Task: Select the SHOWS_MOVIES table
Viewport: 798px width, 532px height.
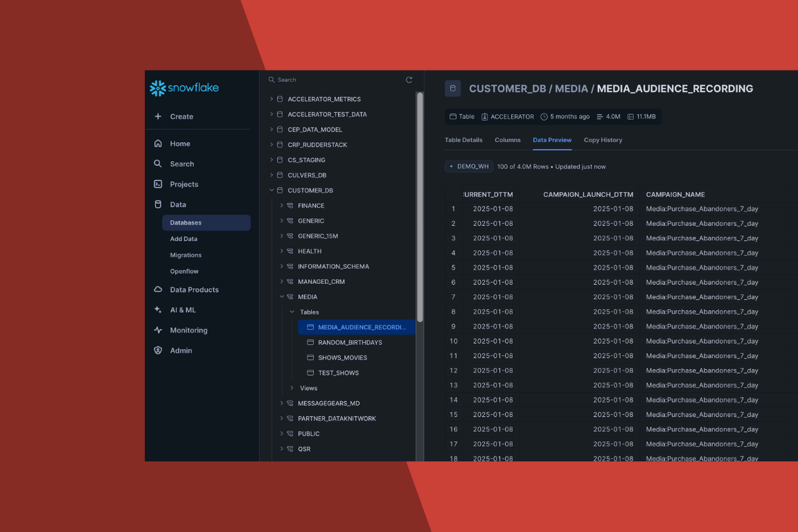Action: tap(342, 357)
